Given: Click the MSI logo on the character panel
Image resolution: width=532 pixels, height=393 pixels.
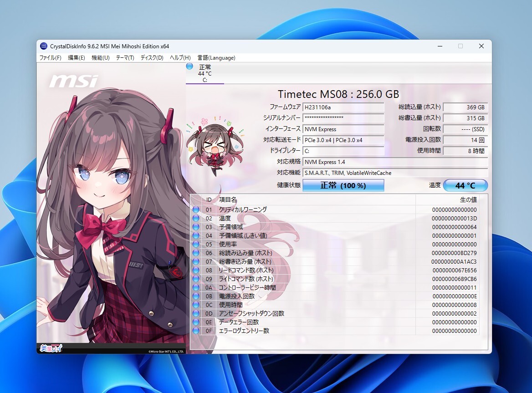Looking at the screenshot, I should tap(74, 81).
